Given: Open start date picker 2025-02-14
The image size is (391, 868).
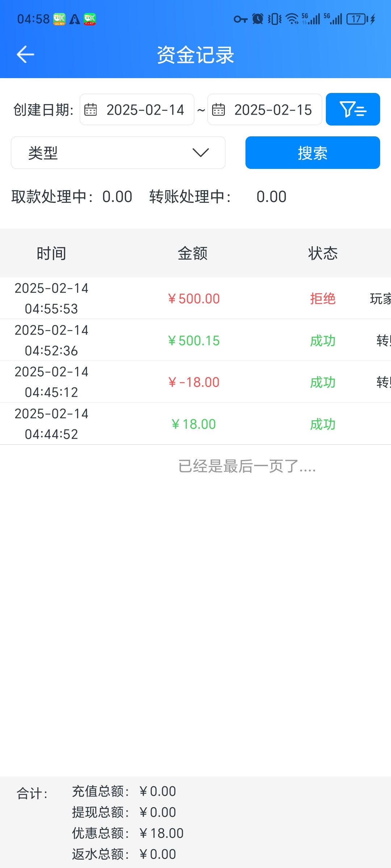Looking at the screenshot, I should click(x=145, y=110).
